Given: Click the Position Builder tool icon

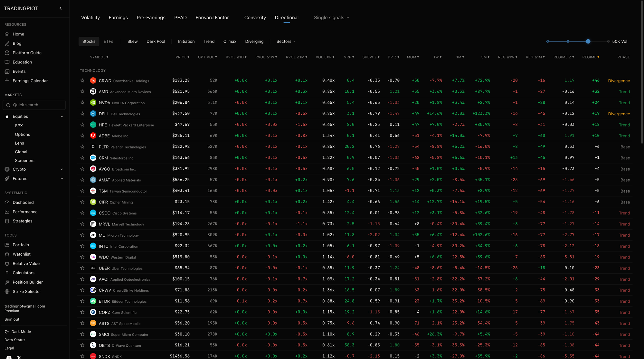Looking at the screenshot, I should click(7, 282).
